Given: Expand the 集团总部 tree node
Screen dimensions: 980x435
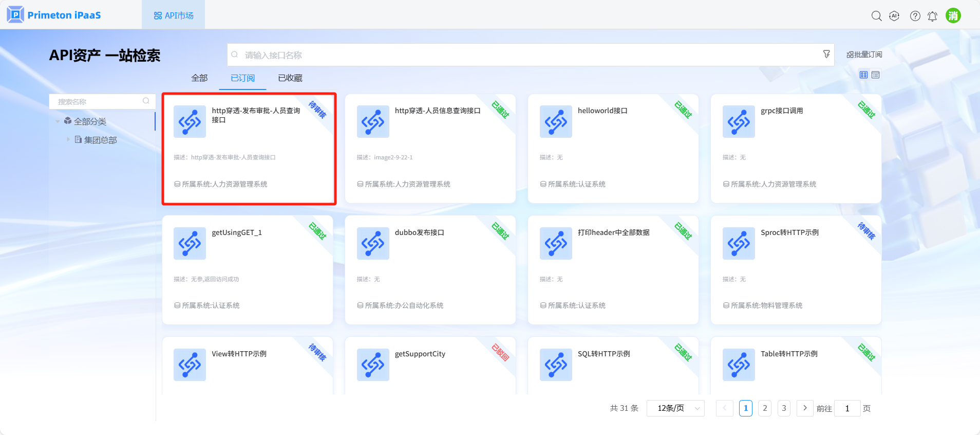Looking at the screenshot, I should tap(68, 139).
